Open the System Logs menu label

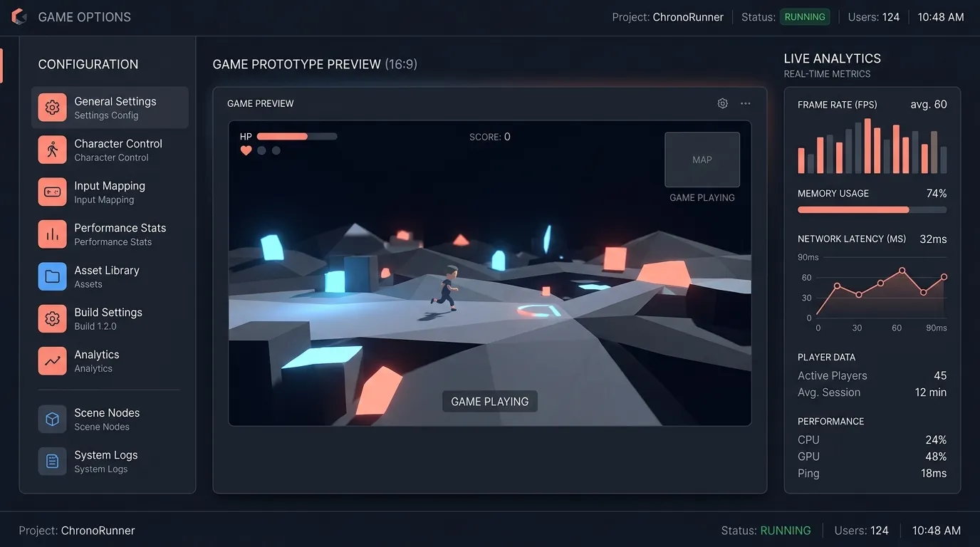point(106,455)
